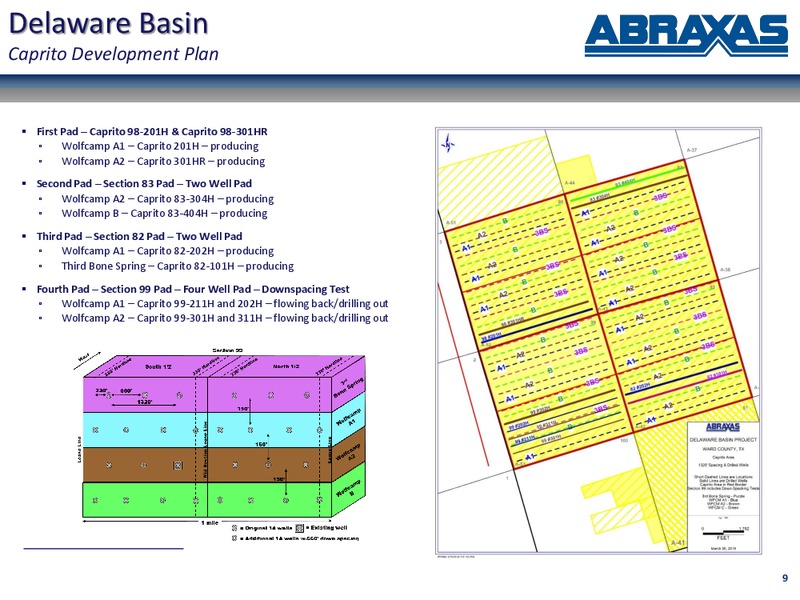This screenshot has height=600, width=800.
Task: Click the 'A-44' tract label on map
Action: pos(570,183)
